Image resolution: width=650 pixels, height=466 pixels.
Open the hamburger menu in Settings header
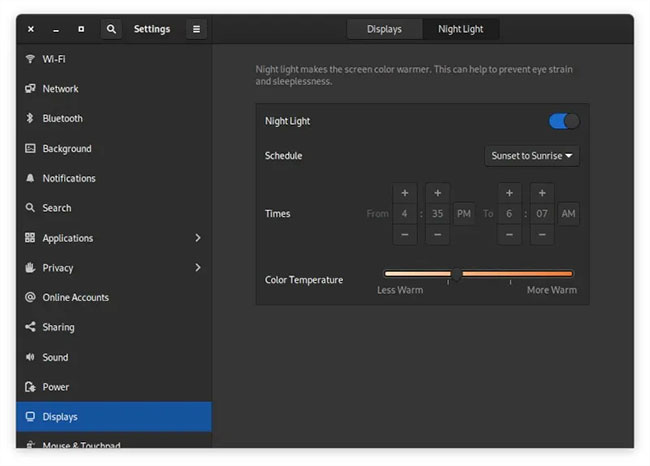(x=196, y=29)
